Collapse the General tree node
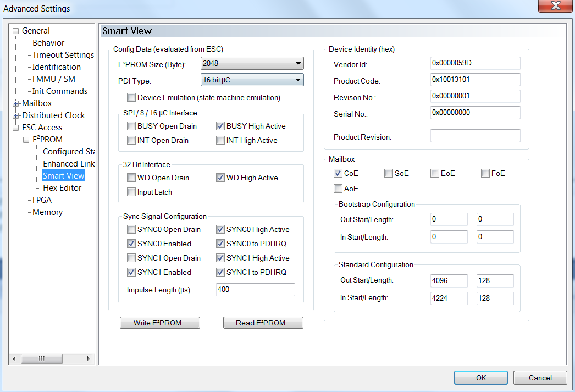The height and width of the screenshot is (392, 575). tap(16, 31)
